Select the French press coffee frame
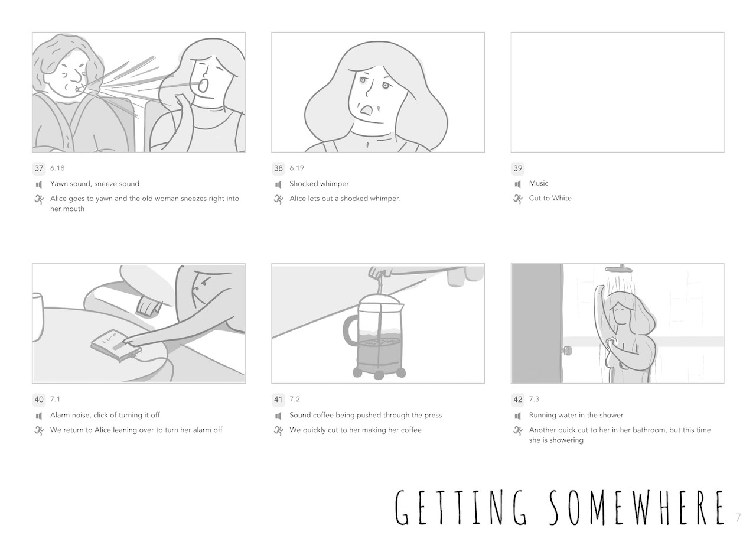This screenshot has height=535, width=756. point(378,323)
